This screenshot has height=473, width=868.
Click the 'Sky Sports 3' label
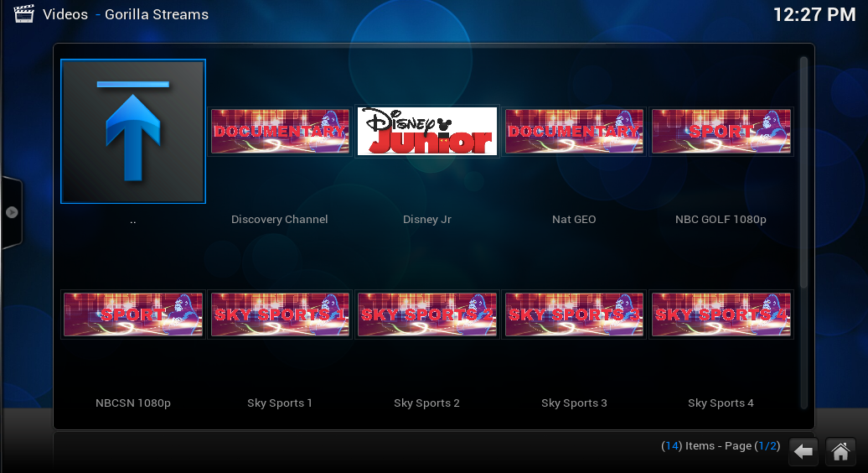574,403
